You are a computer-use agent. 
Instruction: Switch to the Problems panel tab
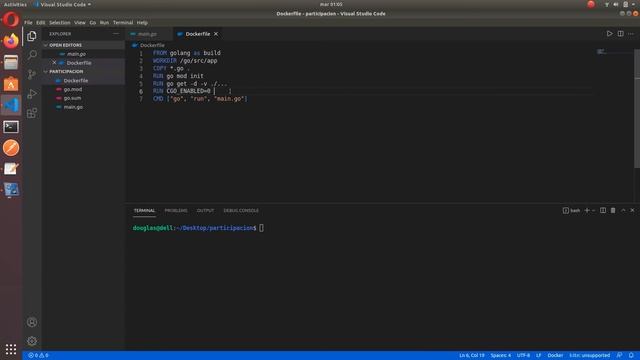pyautogui.click(x=176, y=211)
